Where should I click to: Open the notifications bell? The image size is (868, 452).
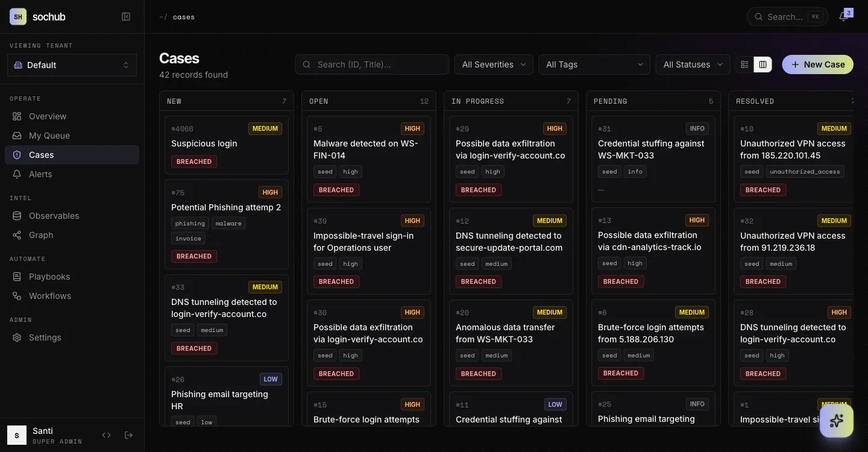[844, 17]
